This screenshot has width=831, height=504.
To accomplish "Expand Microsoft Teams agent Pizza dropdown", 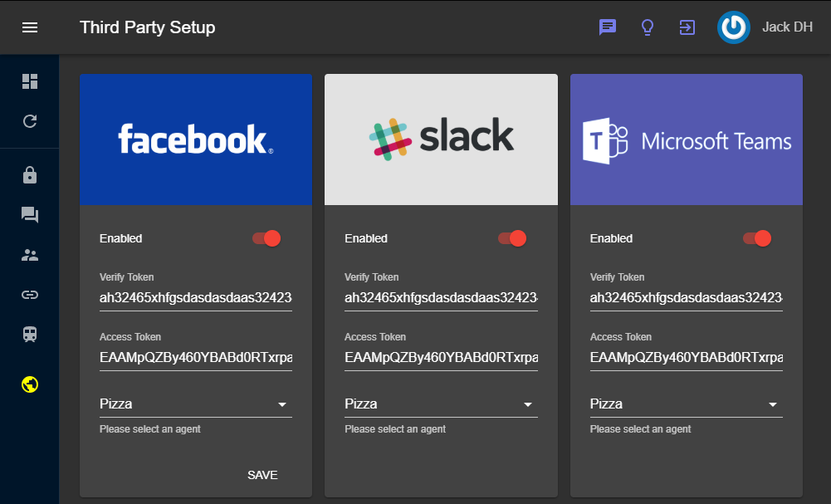I will click(687, 404).
